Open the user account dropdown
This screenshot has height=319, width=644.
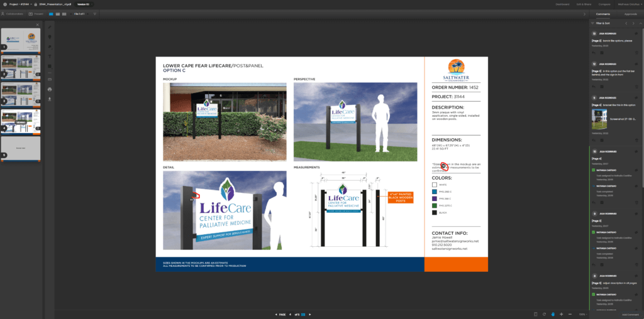point(630,4)
